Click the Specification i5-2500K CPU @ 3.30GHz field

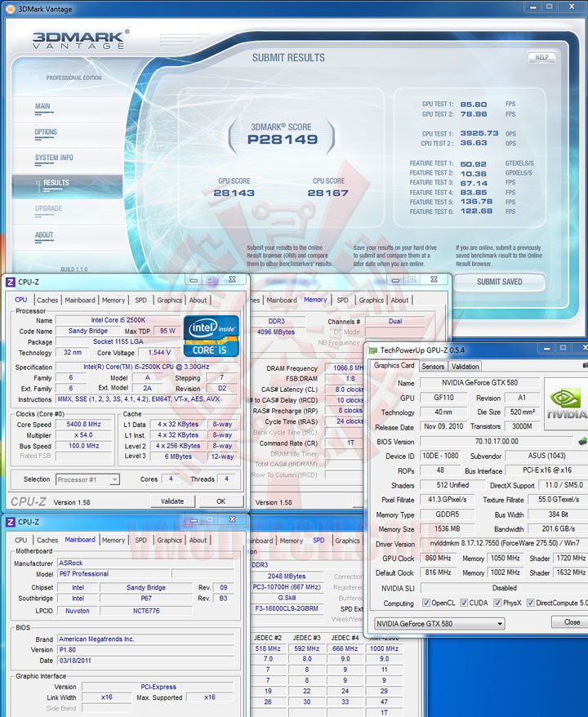click(146, 367)
